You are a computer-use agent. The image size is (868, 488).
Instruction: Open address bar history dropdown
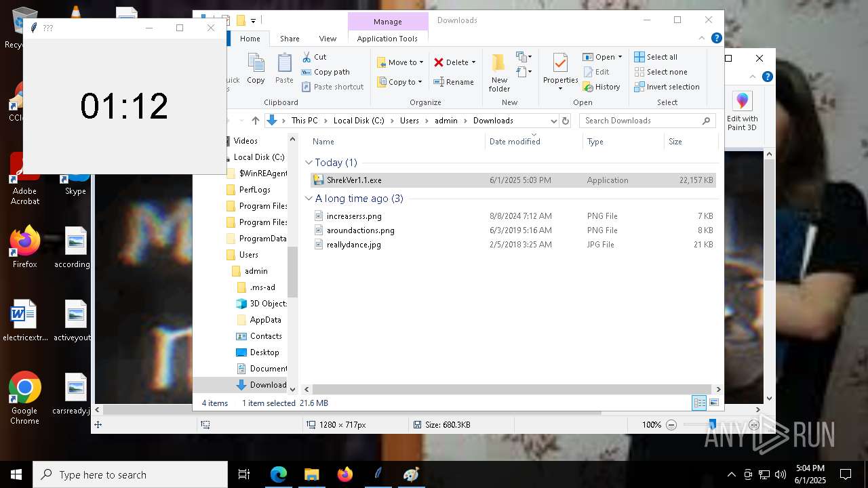click(553, 121)
